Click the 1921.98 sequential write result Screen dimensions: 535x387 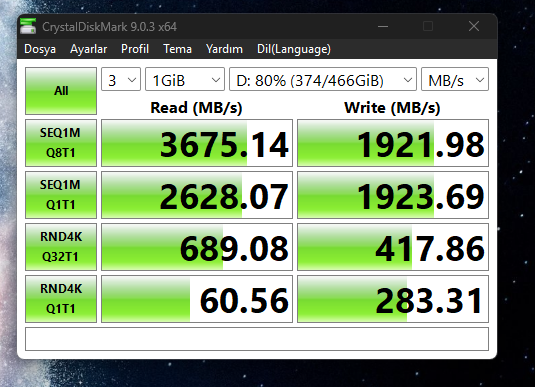pos(393,143)
